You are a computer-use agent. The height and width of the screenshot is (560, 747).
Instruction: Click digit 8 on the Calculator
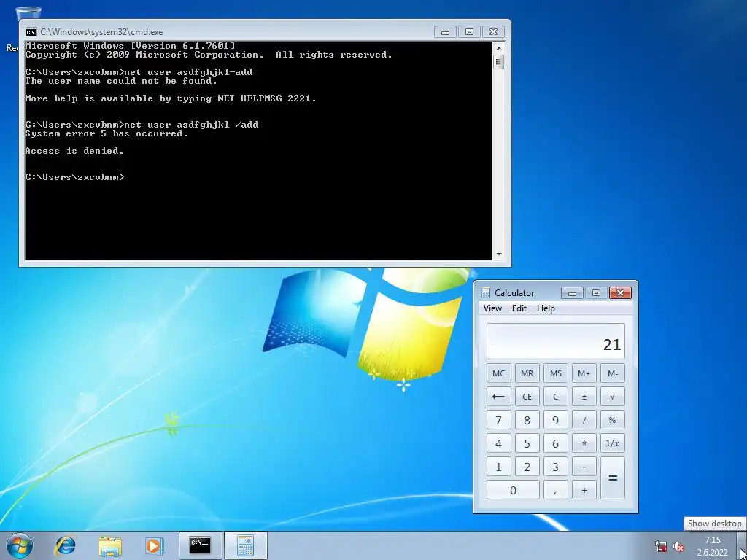click(527, 420)
